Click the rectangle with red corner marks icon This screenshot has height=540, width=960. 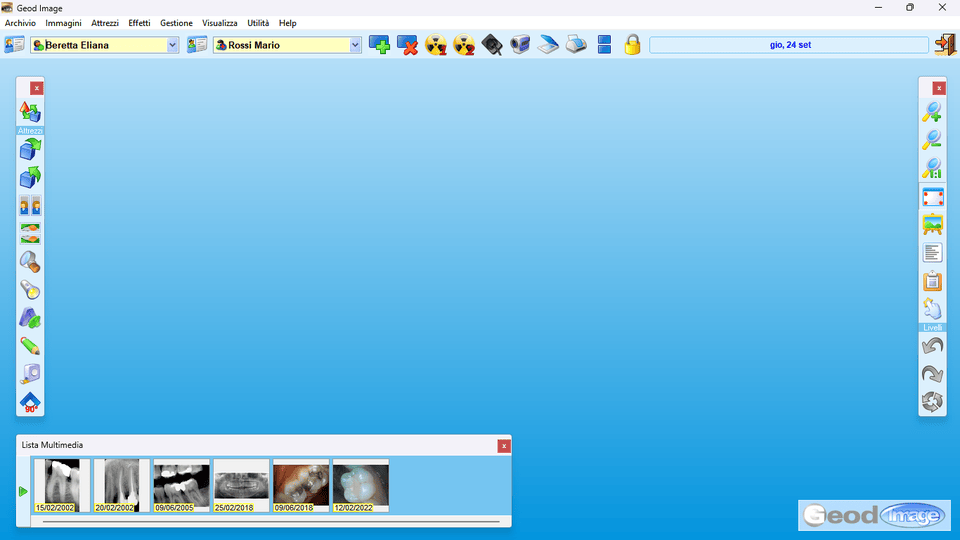[x=932, y=197]
